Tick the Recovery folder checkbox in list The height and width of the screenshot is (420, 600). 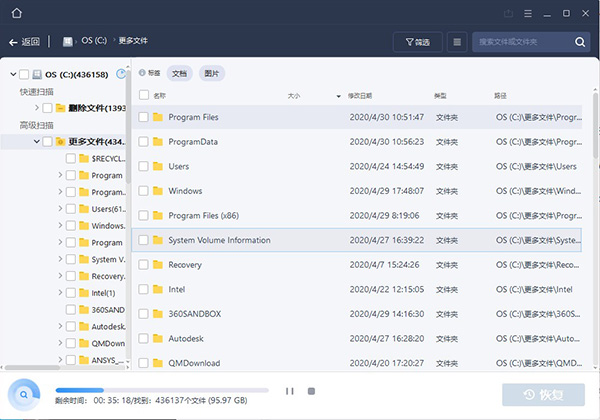[x=144, y=265]
